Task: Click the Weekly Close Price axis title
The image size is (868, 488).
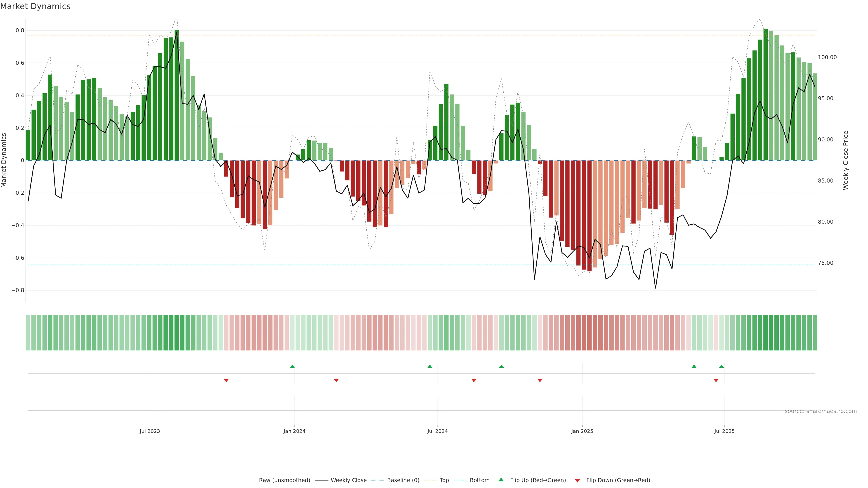Action: (x=845, y=160)
